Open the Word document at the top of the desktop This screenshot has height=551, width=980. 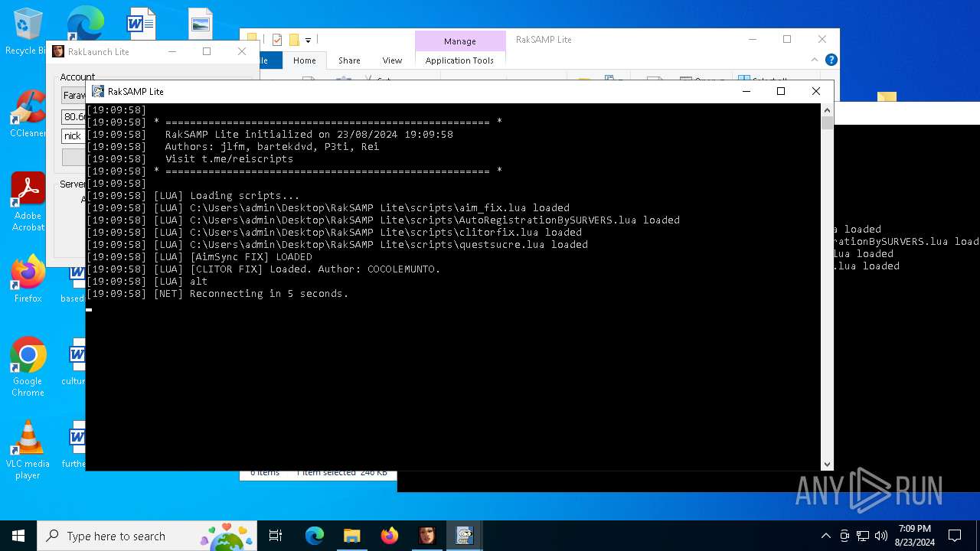141,24
